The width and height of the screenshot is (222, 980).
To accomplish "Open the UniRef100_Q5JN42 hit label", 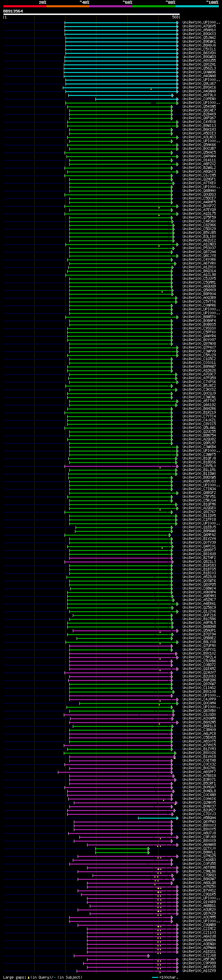I will click(x=199, y=38).
